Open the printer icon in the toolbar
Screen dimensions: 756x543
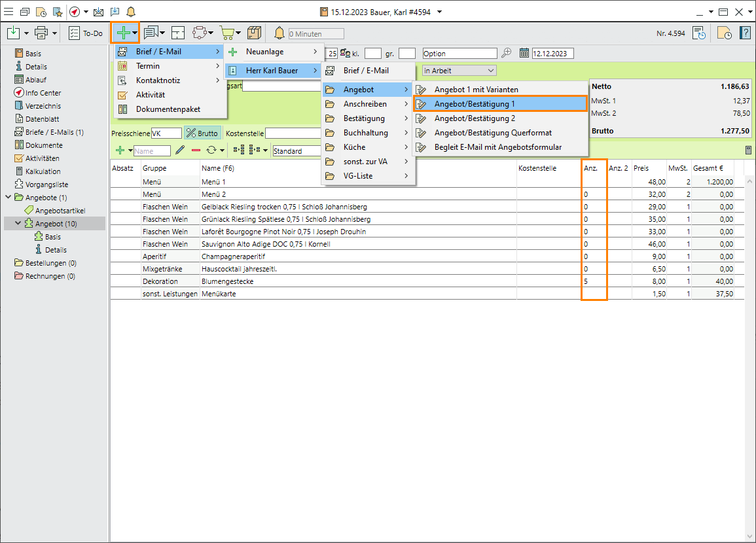point(41,33)
